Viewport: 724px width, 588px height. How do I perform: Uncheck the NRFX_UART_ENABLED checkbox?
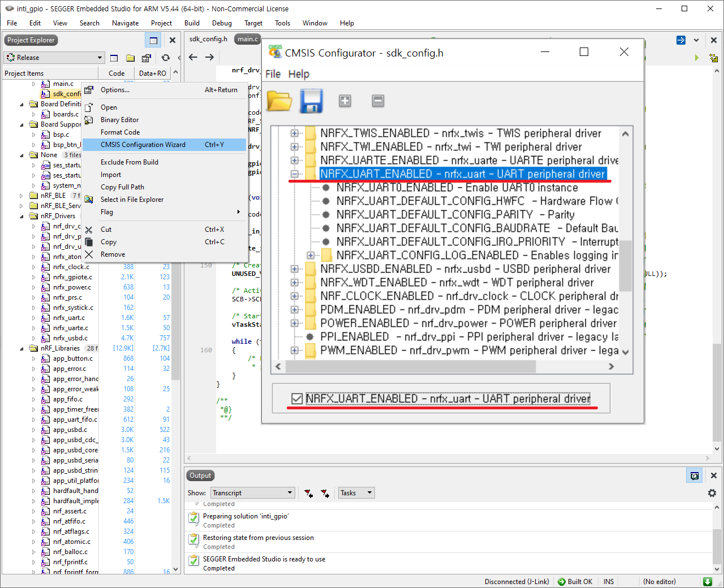[296, 398]
